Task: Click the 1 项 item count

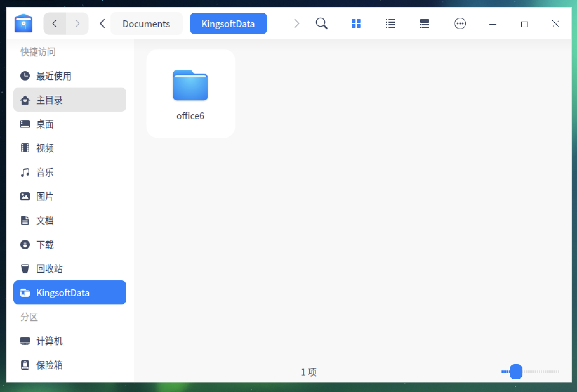Action: point(308,372)
